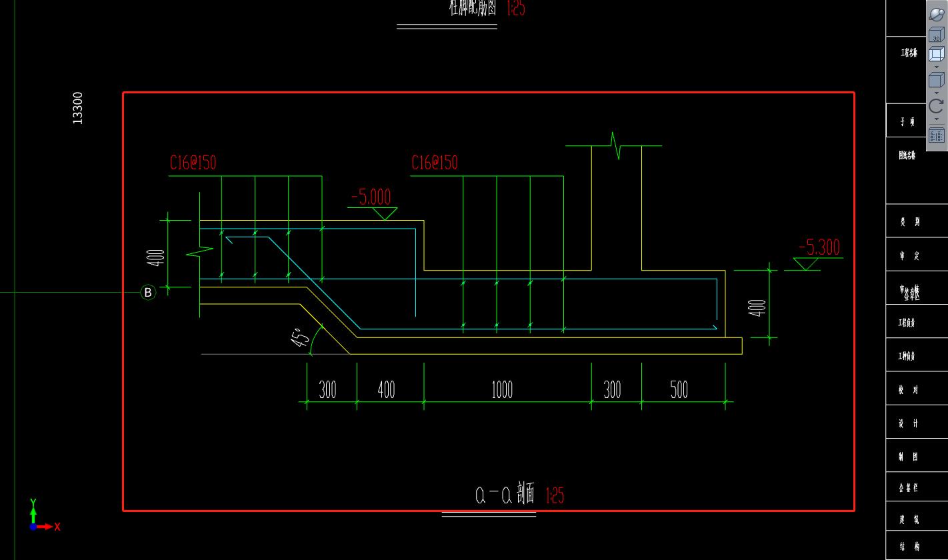Select the 制 图 title block cell
Screen dimensions: 948x560
[x=909, y=457]
